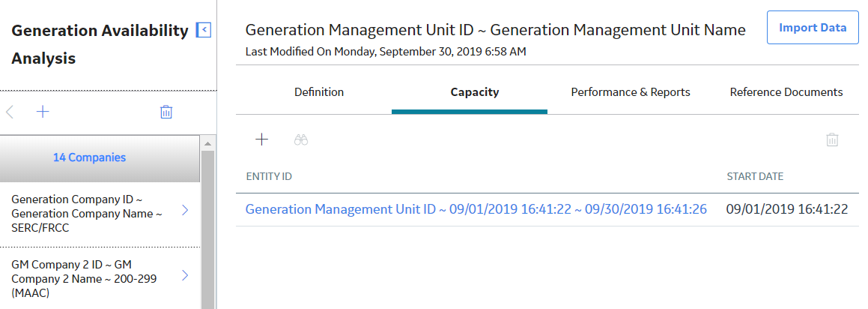Open the Generation Management Unit ID capacity link
Image resolution: width=868 pixels, height=309 pixels.
pyautogui.click(x=476, y=209)
